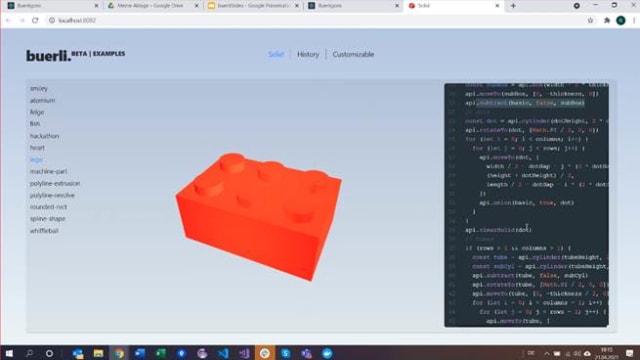View site information icon beside localhost
This screenshot has height=360, width=640.
pyautogui.click(x=52, y=20)
